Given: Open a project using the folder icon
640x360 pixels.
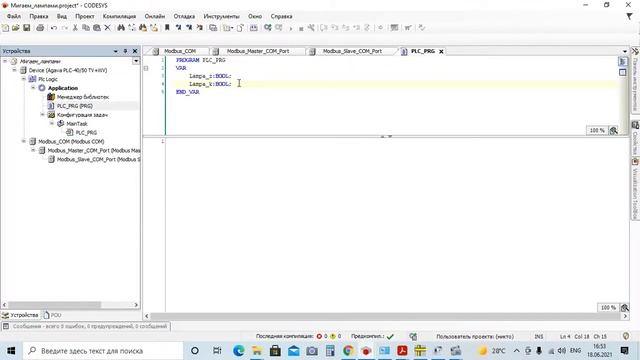Looking at the screenshot, I should click(x=16, y=28).
